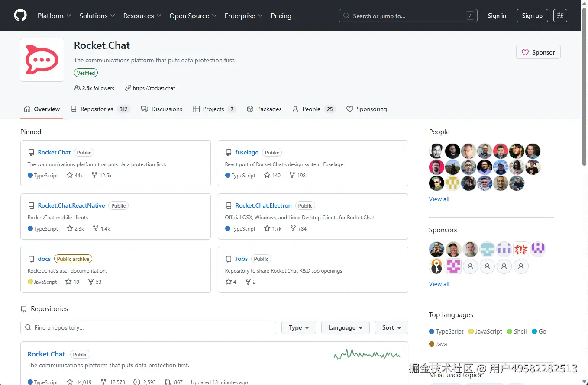The image size is (588, 385).
Task: Click the JavaScript top language
Action: pyautogui.click(x=485, y=331)
